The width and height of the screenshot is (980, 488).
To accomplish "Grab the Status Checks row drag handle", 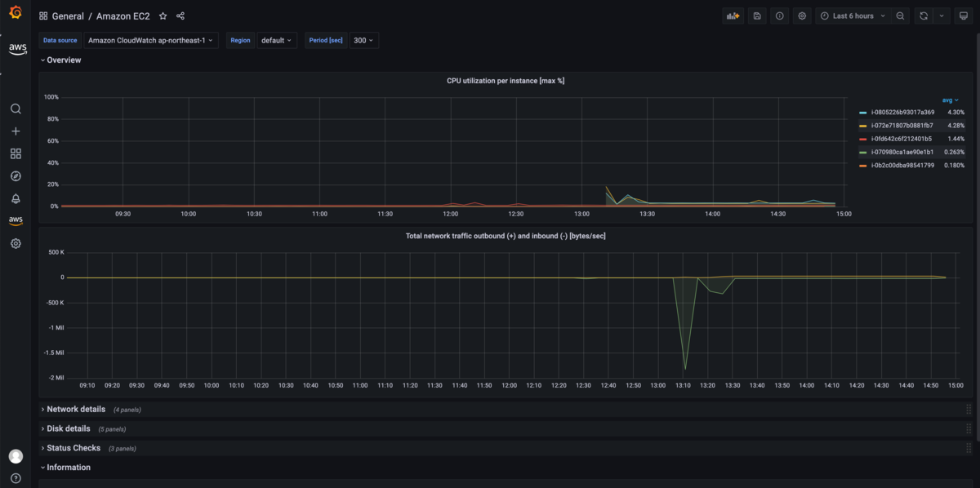I will click(x=969, y=448).
